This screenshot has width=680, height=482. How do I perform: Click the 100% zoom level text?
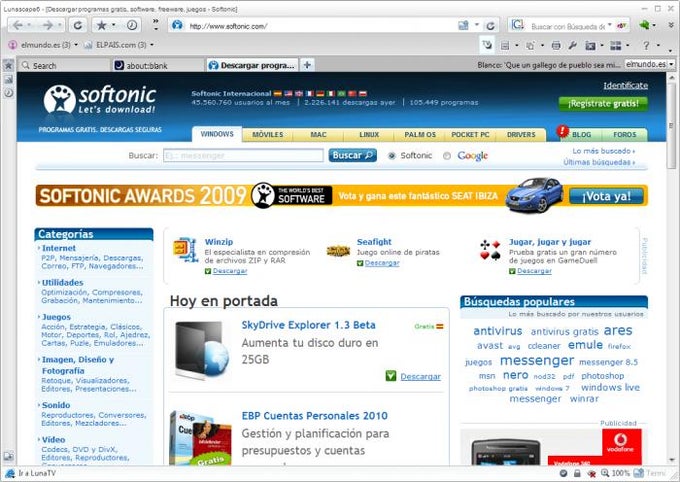(620, 473)
